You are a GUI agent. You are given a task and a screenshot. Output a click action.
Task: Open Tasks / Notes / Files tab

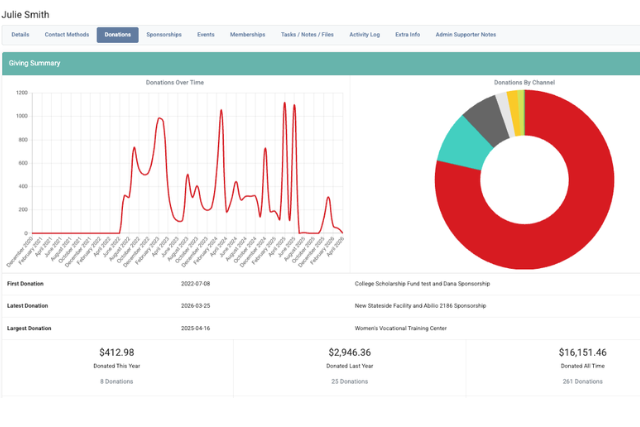pos(307,35)
